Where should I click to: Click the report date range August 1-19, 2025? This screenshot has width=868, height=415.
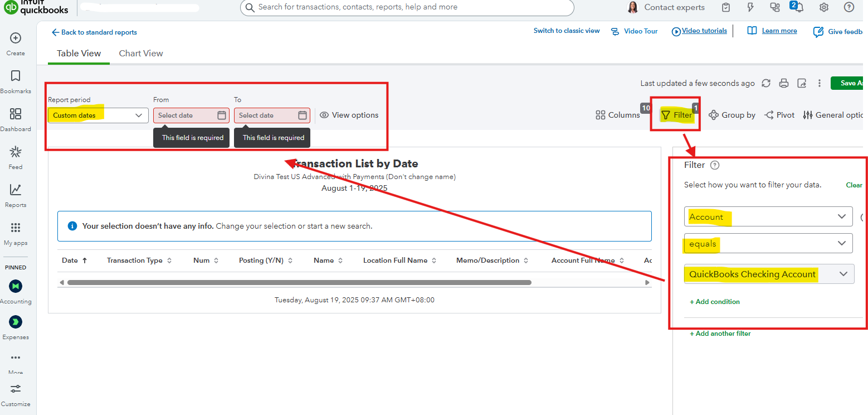click(354, 188)
